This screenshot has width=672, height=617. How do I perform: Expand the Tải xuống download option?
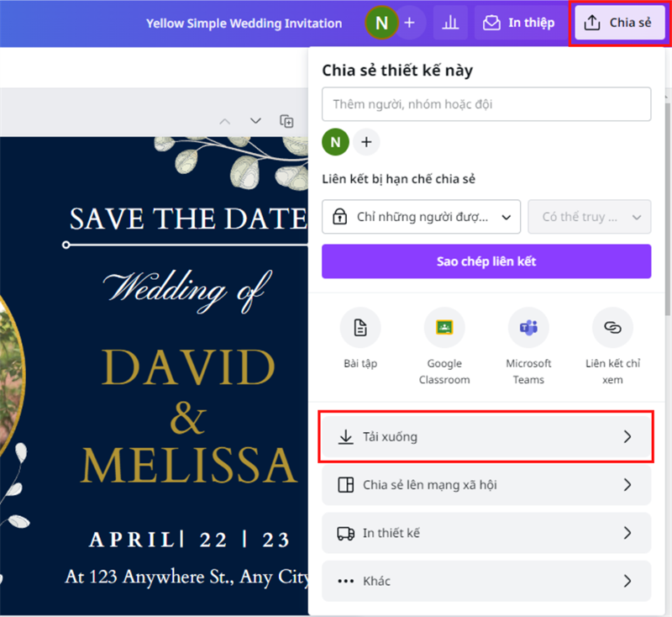click(486, 437)
